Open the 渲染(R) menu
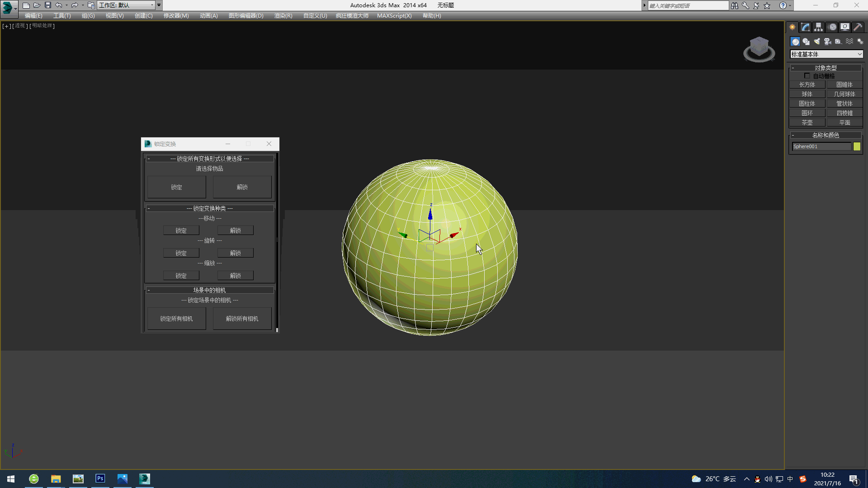Screen dimensions: 868x488 [283, 16]
